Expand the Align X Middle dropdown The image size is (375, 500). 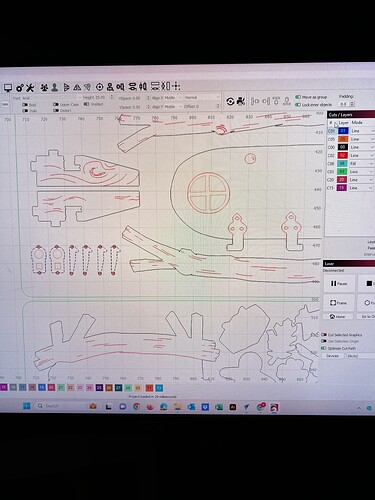pos(167,98)
